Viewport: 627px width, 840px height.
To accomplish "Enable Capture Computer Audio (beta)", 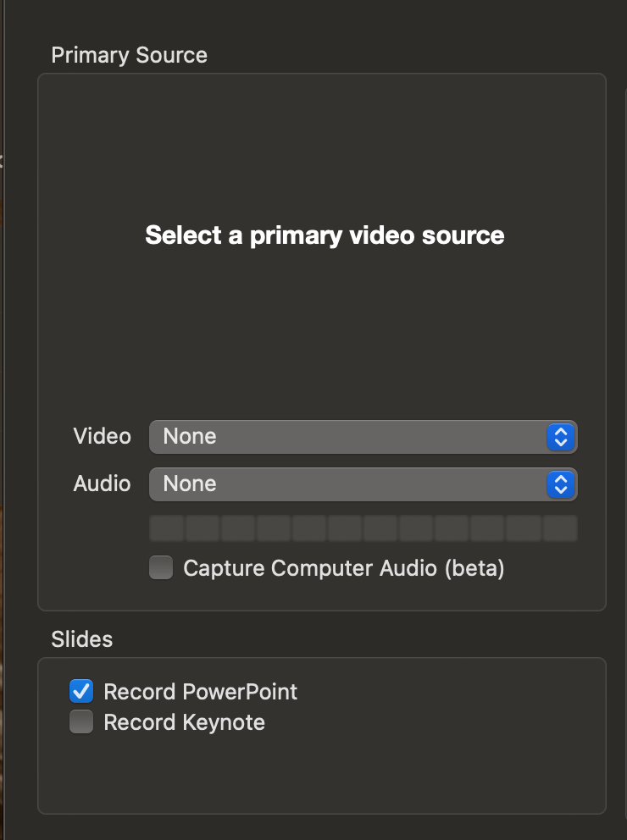I will (x=160, y=567).
